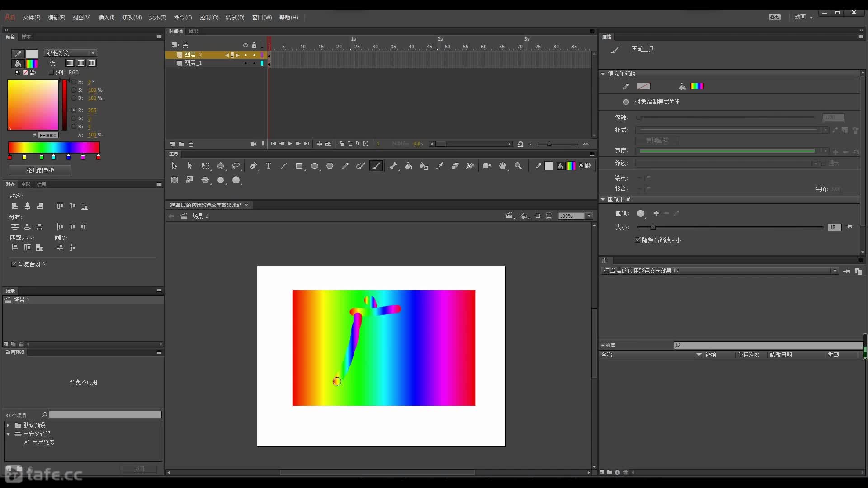The height and width of the screenshot is (488, 868).
Task: Select the Bone tool
Action: [393, 166]
